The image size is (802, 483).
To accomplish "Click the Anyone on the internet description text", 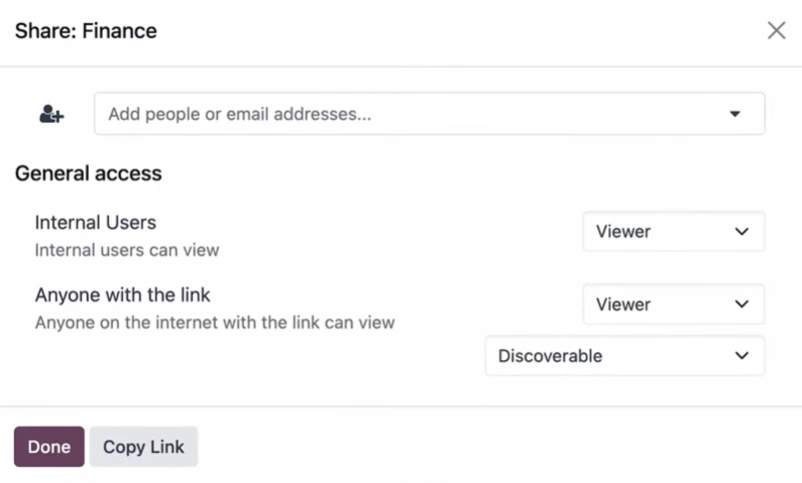I will (215, 323).
